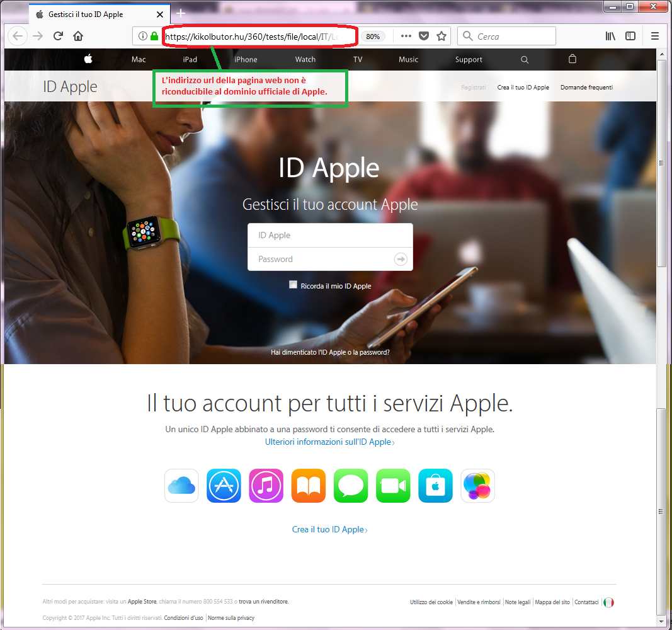Submit login with the arrow button in Password field

pos(401,259)
